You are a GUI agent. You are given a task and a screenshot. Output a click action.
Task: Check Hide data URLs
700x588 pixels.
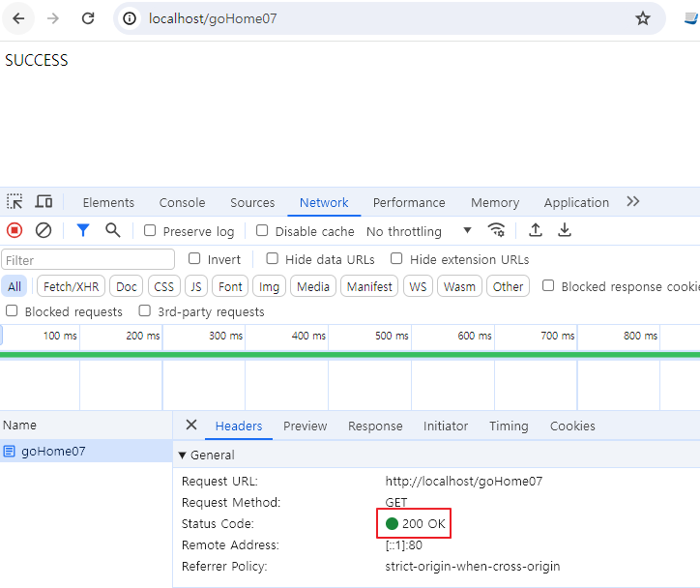coord(272,258)
